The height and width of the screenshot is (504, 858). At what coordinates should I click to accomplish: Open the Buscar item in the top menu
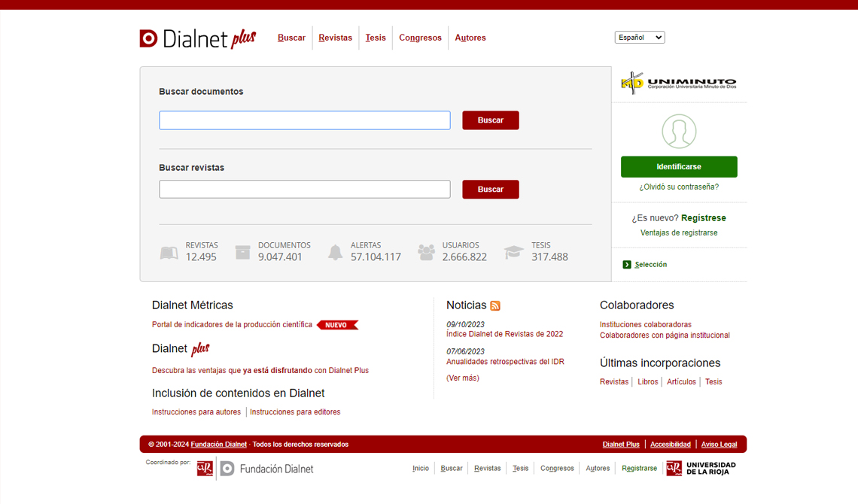291,38
